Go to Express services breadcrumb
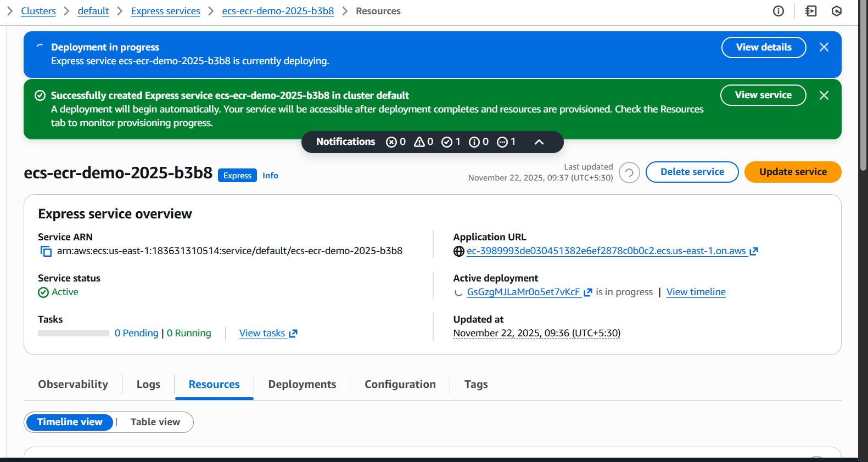The width and height of the screenshot is (868, 462). (x=165, y=11)
